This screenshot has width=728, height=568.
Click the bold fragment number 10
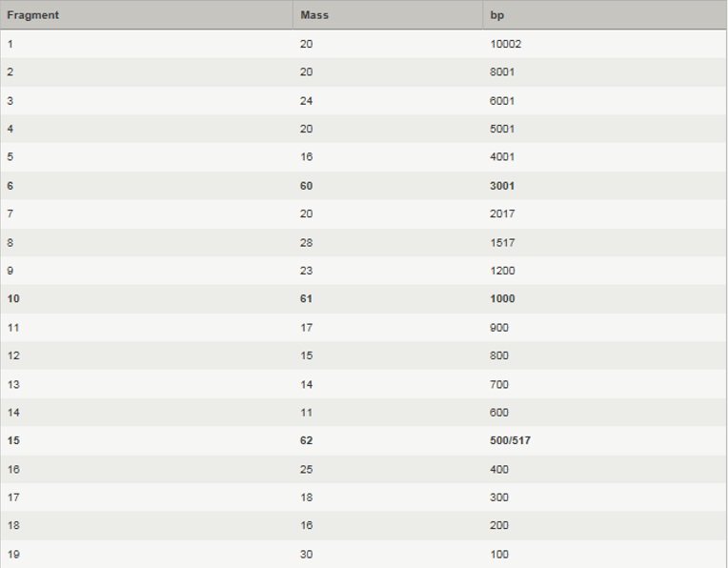[13, 299]
